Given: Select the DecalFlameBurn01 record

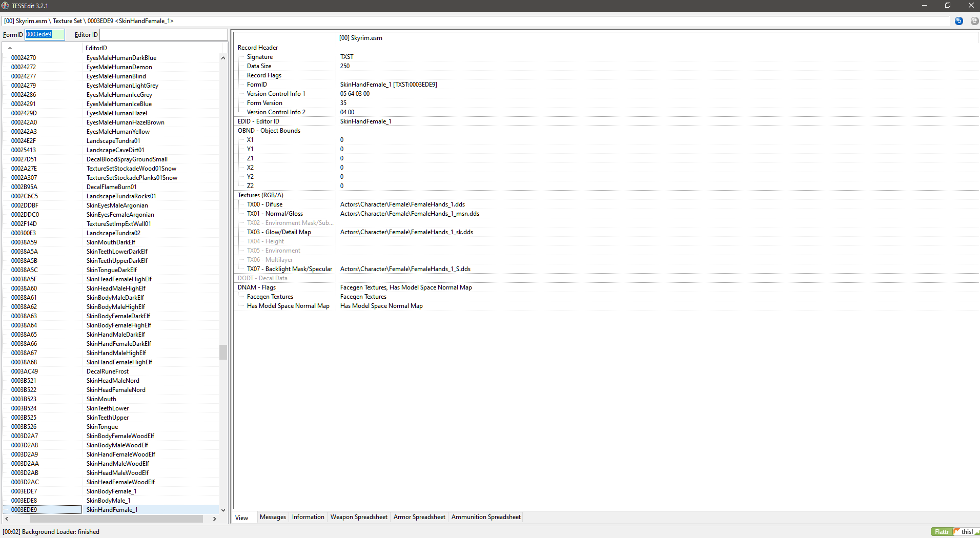Looking at the screenshot, I should 111,187.
